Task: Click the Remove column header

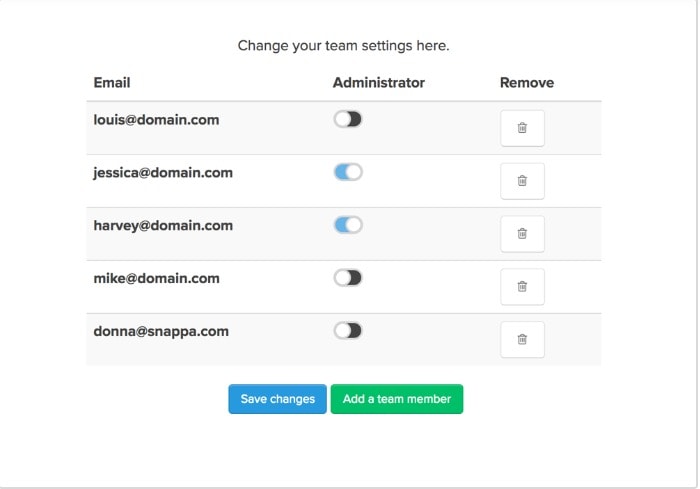Action: coord(527,83)
